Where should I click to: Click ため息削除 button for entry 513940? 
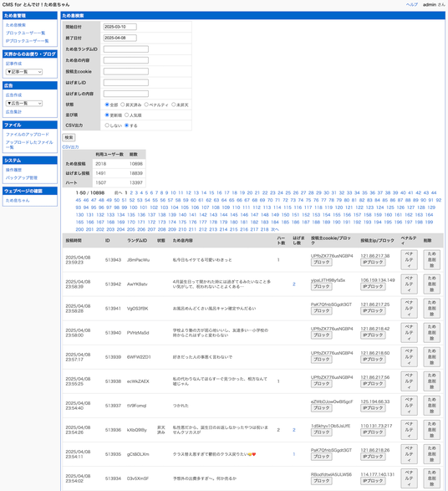click(432, 333)
